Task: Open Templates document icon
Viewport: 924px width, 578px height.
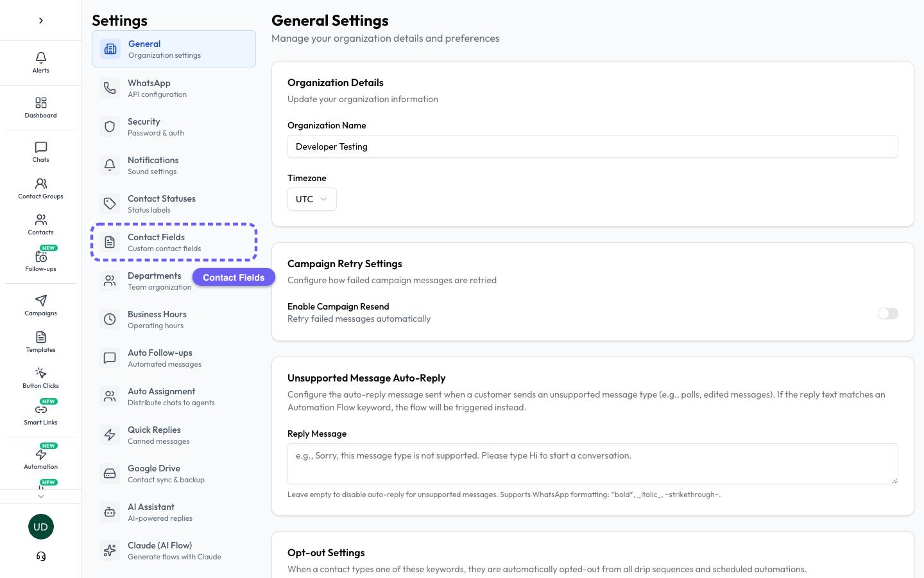Action: (41, 337)
